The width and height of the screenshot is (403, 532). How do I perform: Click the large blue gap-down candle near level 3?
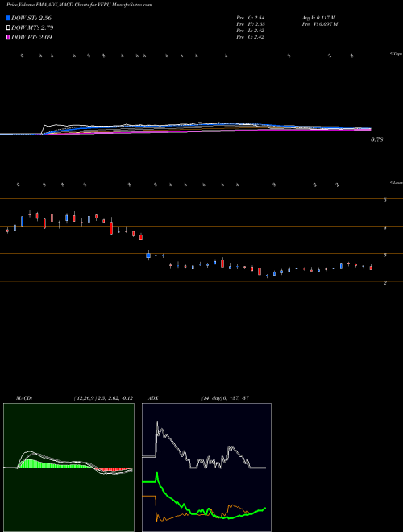[x=148, y=256]
